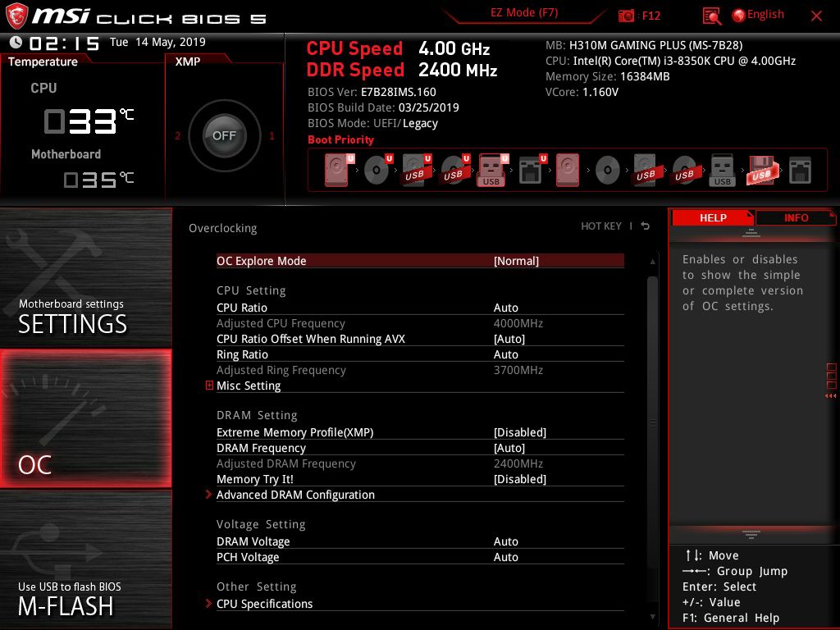Toggle the XMP OFF round switch
Viewport: 840px width, 630px height.
tap(224, 135)
